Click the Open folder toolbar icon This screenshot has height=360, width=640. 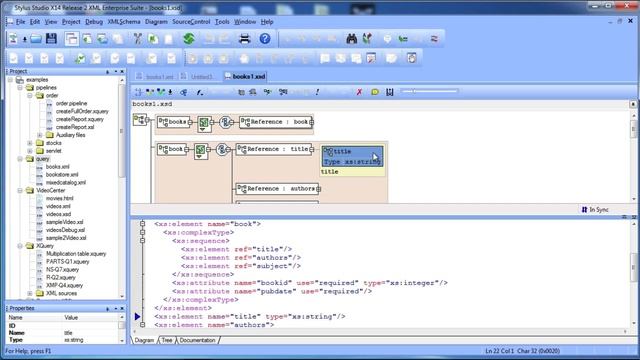pos(36,39)
